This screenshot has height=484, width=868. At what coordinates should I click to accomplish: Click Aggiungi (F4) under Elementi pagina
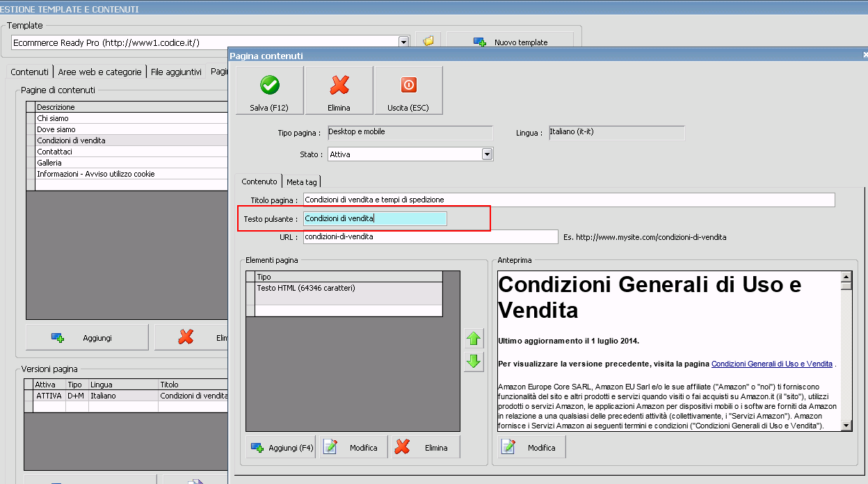coord(281,447)
